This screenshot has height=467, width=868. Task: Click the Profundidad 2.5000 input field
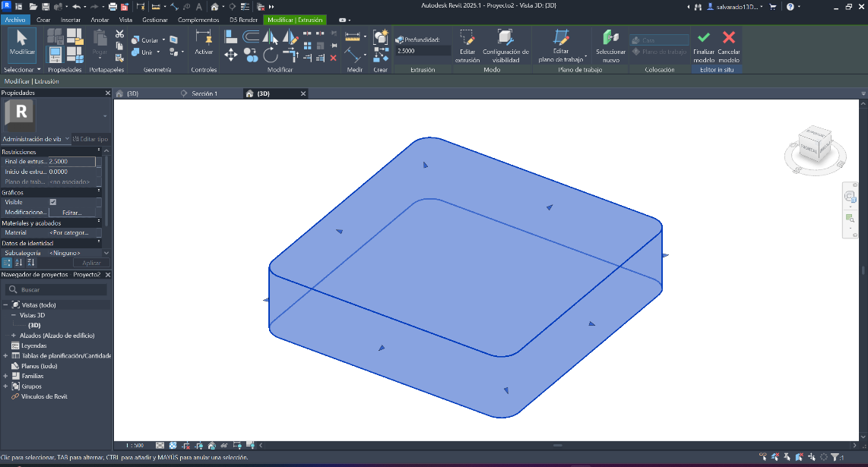(x=423, y=51)
